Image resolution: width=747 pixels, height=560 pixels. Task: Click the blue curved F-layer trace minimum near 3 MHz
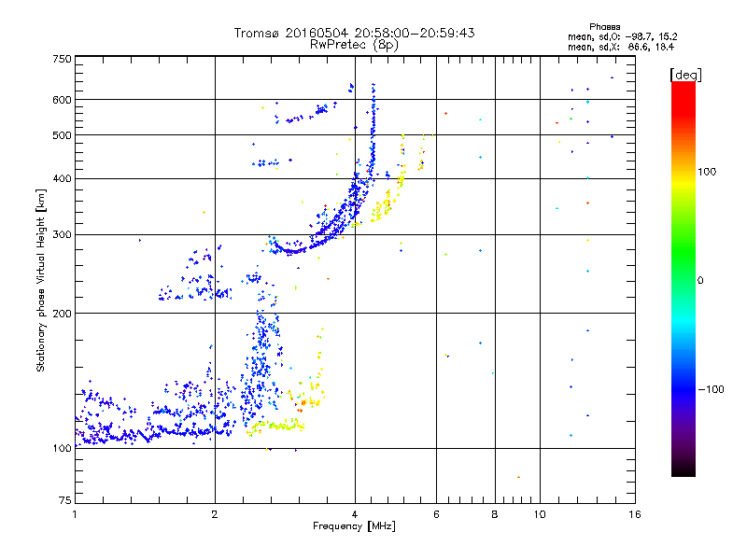[294, 251]
